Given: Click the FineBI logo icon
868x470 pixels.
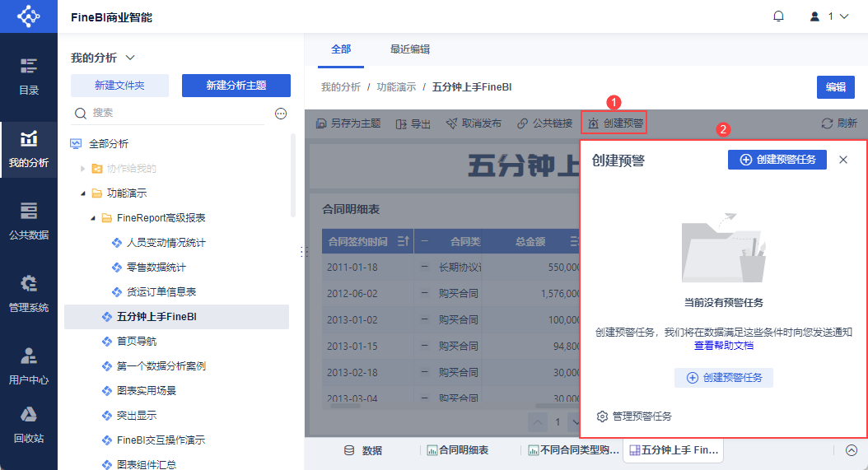Looking at the screenshot, I should (28, 16).
